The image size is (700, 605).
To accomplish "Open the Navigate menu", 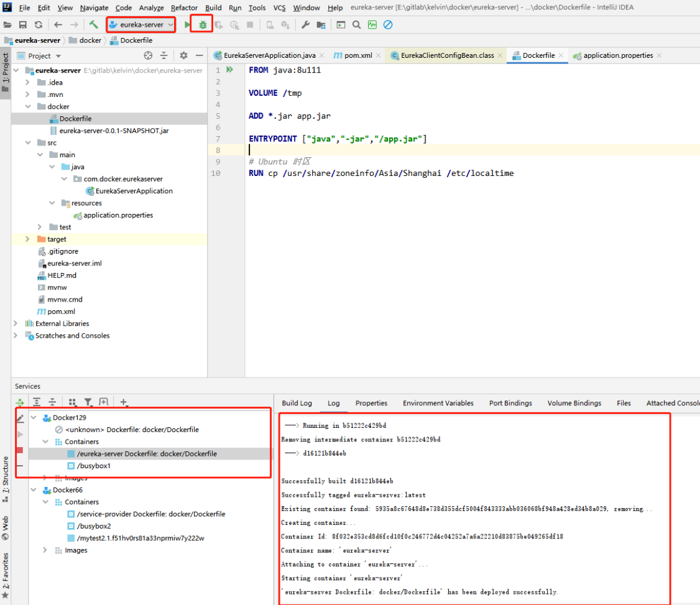I will tap(94, 7).
